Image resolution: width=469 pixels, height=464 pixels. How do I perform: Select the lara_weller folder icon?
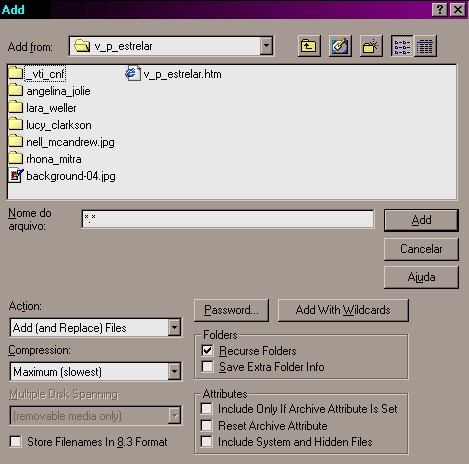pyautogui.click(x=15, y=107)
